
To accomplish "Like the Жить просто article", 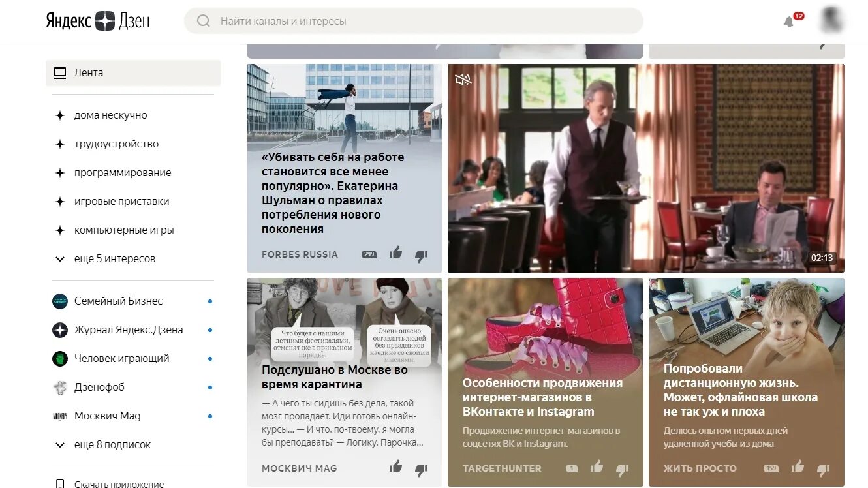I will click(798, 466).
